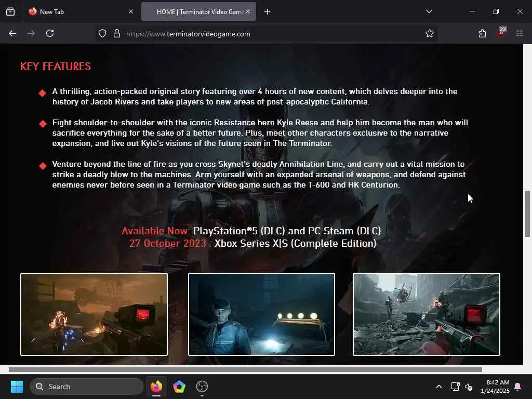Open OBS Studio from the taskbar
Image resolution: width=532 pixels, height=399 pixels.
202,387
